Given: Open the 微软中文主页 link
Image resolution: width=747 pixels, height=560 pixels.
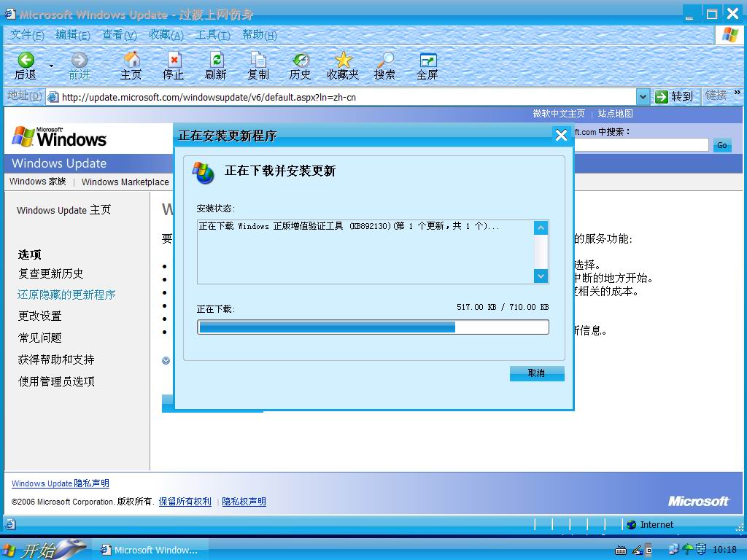Looking at the screenshot, I should (558, 113).
